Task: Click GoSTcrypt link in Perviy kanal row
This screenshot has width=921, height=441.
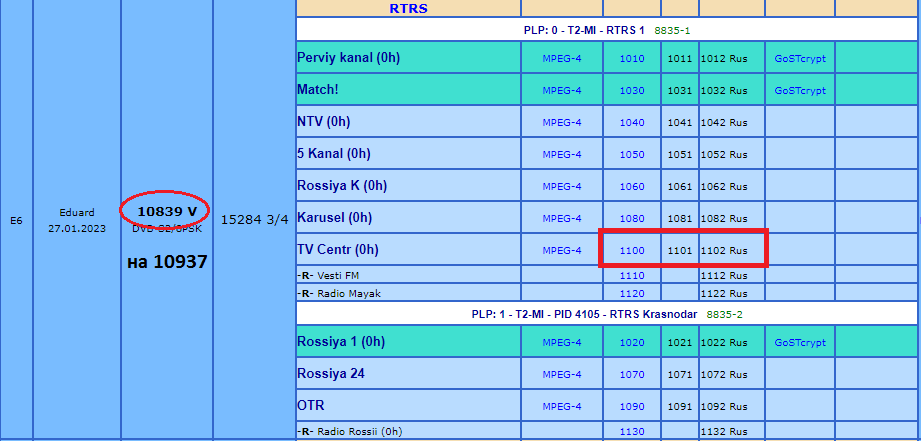Action: click(x=800, y=59)
